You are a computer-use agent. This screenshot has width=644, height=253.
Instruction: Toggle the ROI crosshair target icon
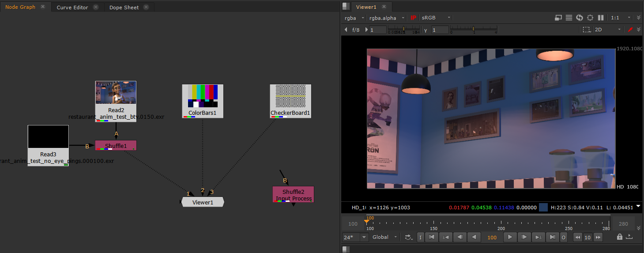pyautogui.click(x=590, y=18)
